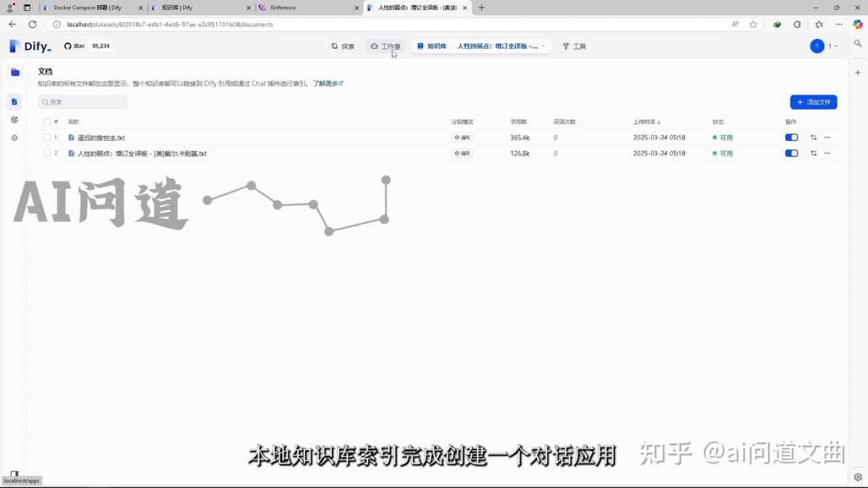
Task: Open the dataset settings sidebar icon
Action: 14,138
